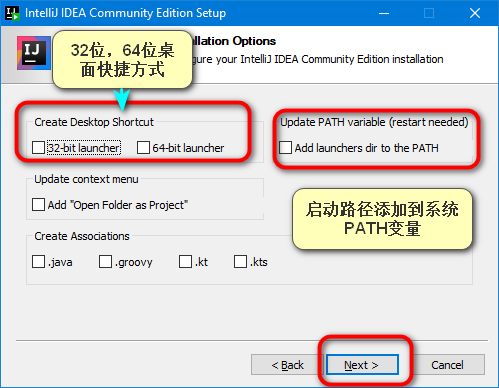Check Add launchers dir to the PATH
This screenshot has width=499, height=388.
point(286,148)
